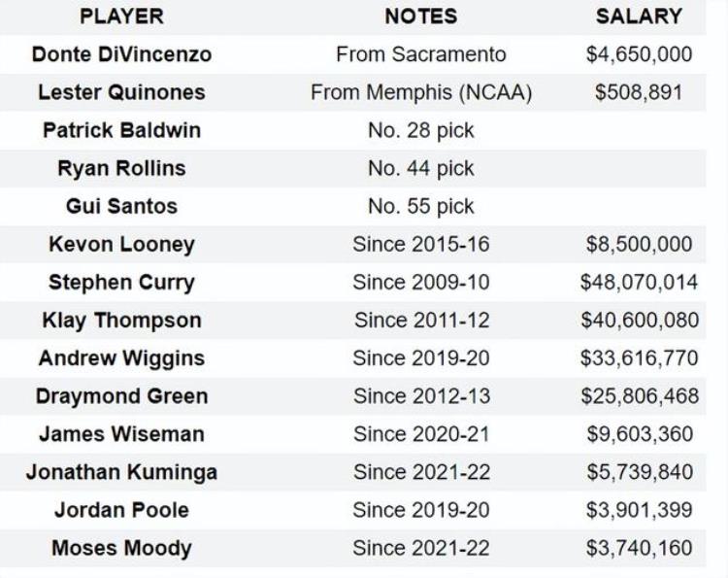The width and height of the screenshot is (728, 578).
Task: Select the Gui Santos row name
Action: (x=121, y=206)
